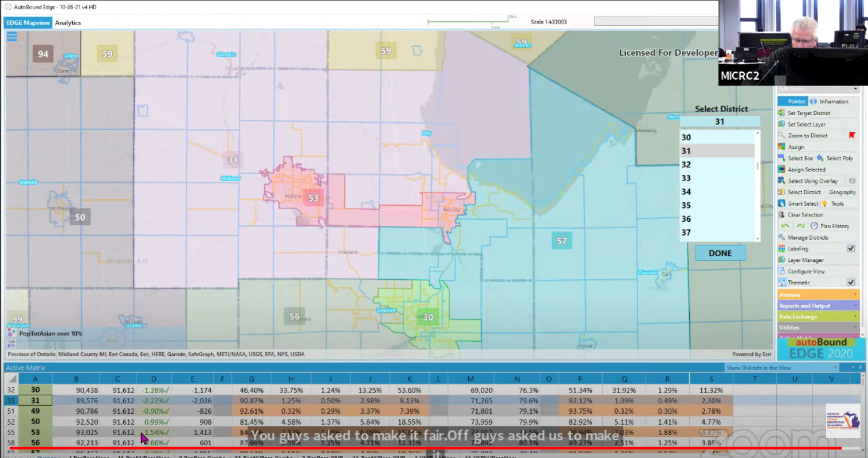Undo with the left green arrow
This screenshot has height=458, width=868.
tap(785, 226)
